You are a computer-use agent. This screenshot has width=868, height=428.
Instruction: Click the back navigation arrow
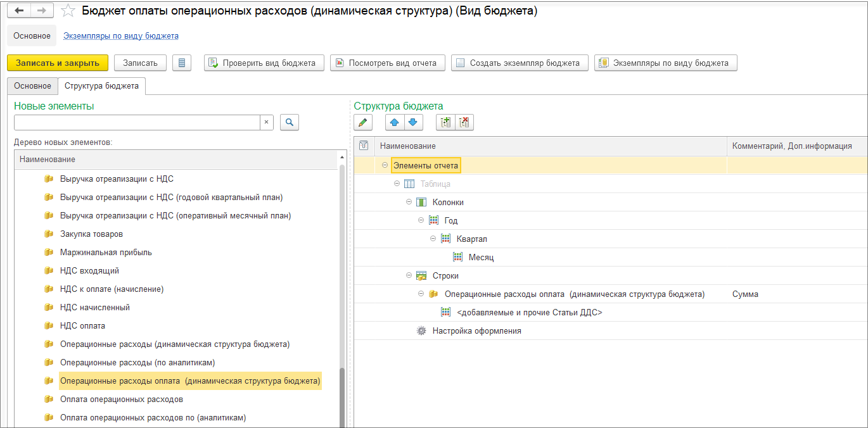coord(20,11)
